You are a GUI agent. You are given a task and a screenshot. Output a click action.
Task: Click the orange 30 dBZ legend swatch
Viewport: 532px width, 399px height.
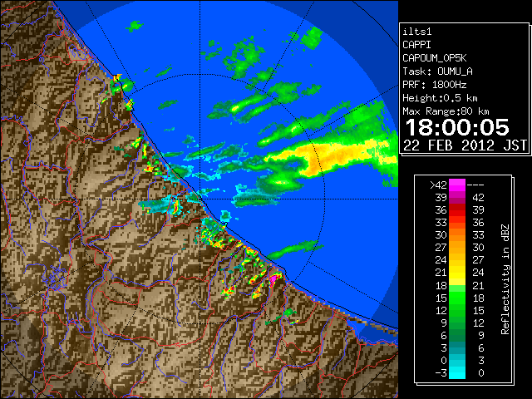pyautogui.click(x=457, y=234)
